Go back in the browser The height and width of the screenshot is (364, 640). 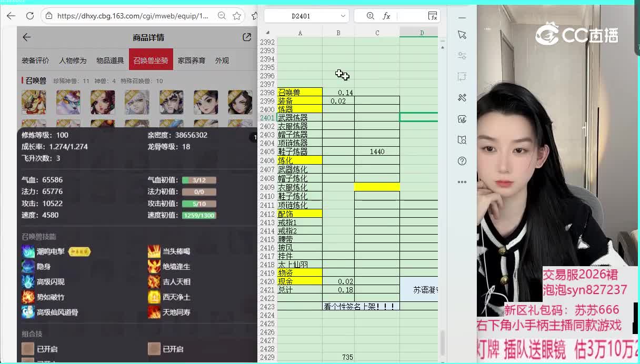[x=11, y=16]
